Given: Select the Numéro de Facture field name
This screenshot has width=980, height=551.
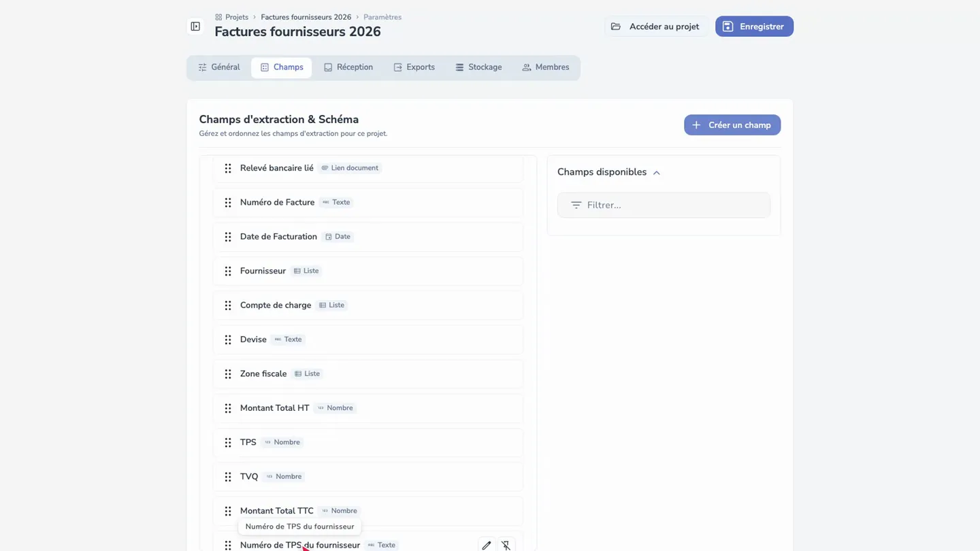Looking at the screenshot, I should point(277,202).
